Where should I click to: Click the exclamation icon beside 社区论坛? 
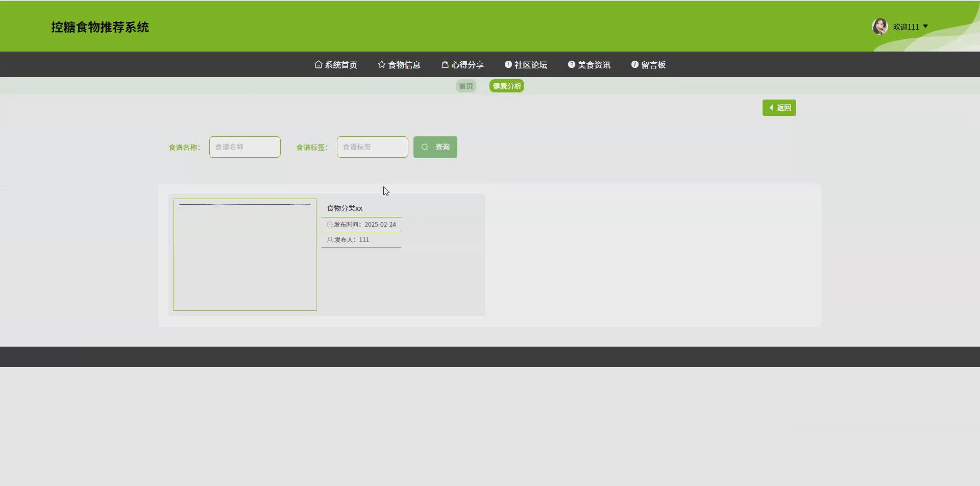(x=508, y=64)
